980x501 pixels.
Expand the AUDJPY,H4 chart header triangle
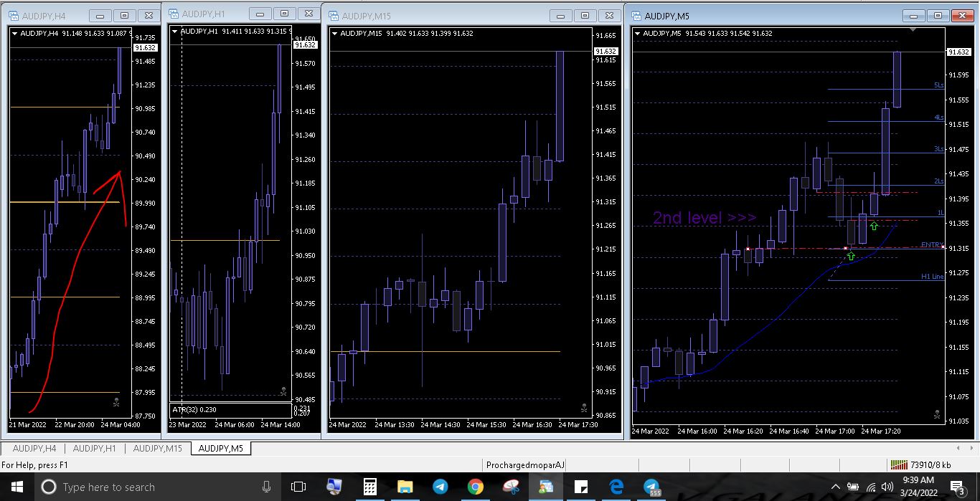click(x=14, y=33)
